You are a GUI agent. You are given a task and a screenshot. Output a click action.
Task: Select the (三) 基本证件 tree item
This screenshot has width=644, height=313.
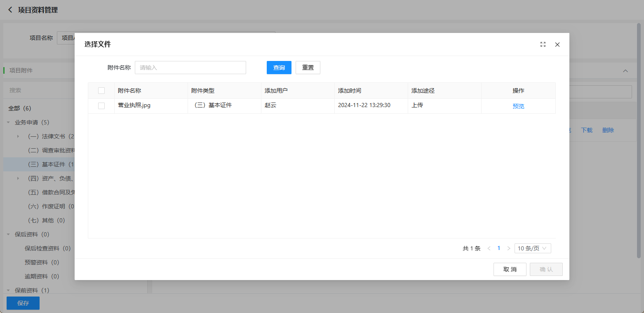pyautogui.click(x=49, y=164)
